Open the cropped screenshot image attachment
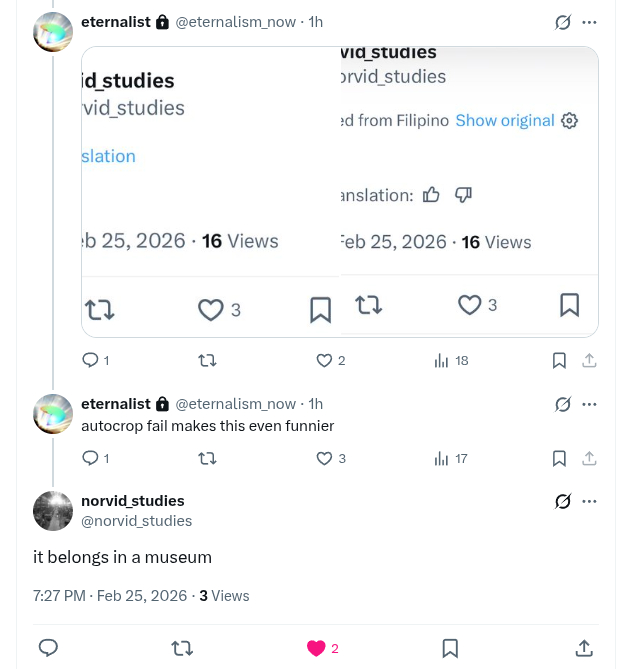 click(339, 191)
